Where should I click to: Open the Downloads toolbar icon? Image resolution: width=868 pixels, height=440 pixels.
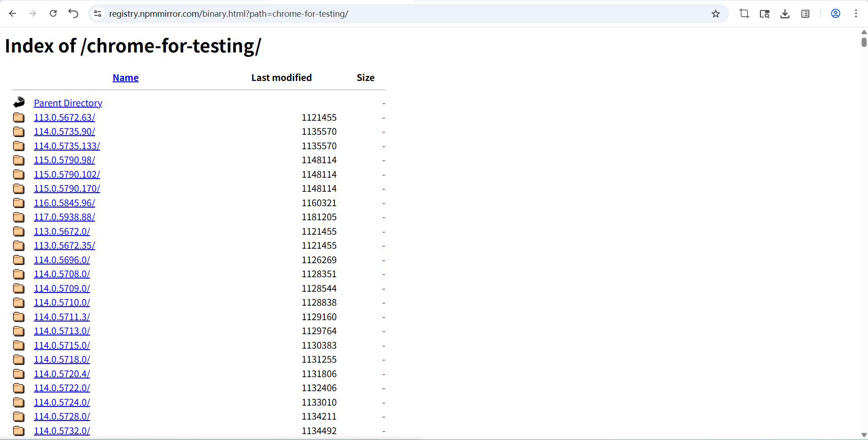tap(785, 14)
